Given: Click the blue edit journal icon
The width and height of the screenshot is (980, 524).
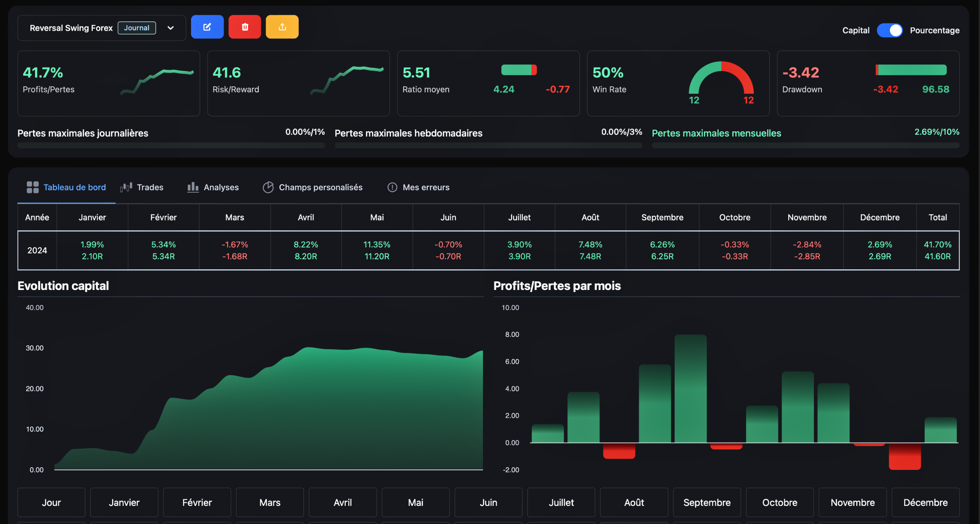Looking at the screenshot, I should point(207,27).
